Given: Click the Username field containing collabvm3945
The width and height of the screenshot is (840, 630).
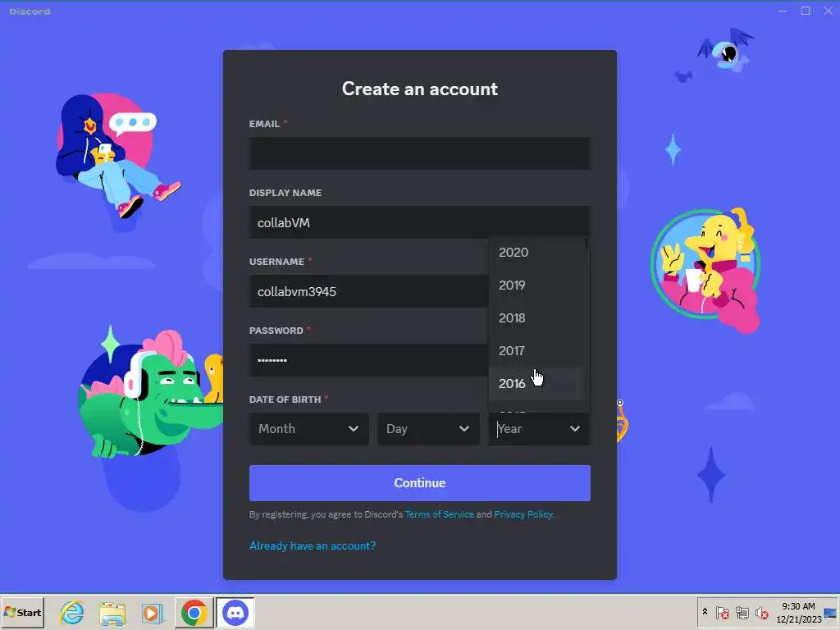Looking at the screenshot, I should [x=368, y=291].
